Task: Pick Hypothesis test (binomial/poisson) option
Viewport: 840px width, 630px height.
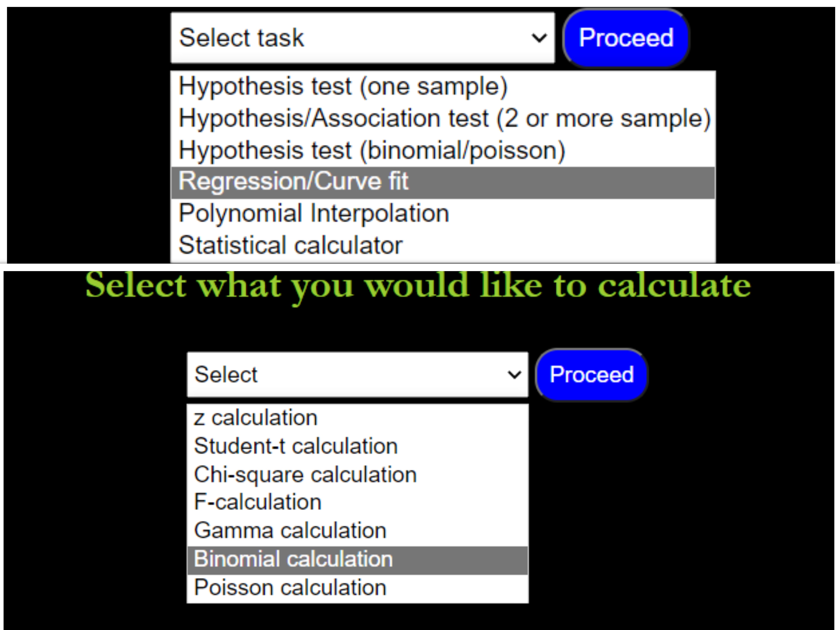Action: tap(372, 150)
